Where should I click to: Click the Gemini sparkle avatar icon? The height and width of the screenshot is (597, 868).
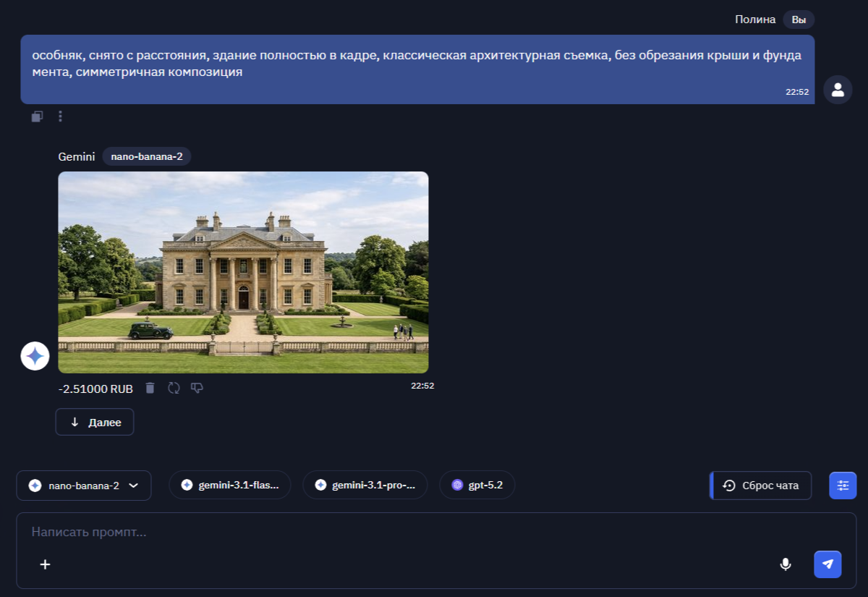[35, 356]
